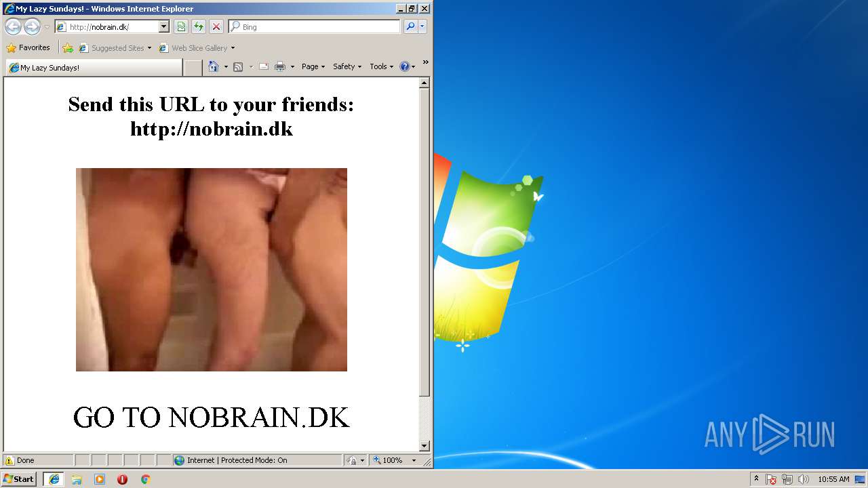Screen dimensions: 868x488
Task: Click the scrollbar up arrow
Action: coord(425,83)
